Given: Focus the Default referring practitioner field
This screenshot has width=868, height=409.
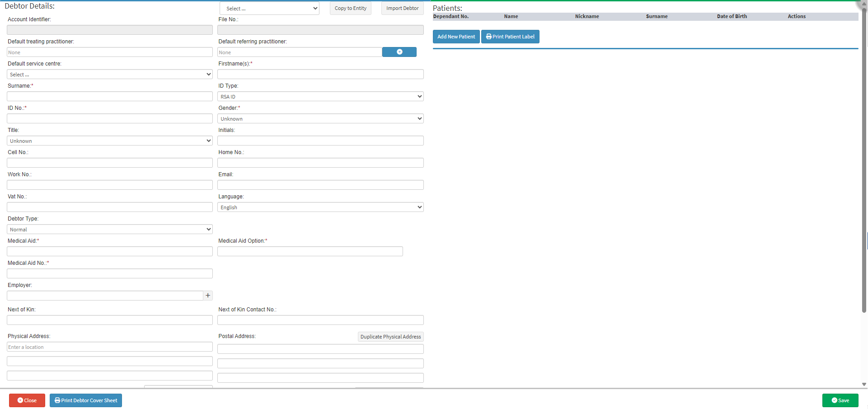Looking at the screenshot, I should (x=300, y=52).
